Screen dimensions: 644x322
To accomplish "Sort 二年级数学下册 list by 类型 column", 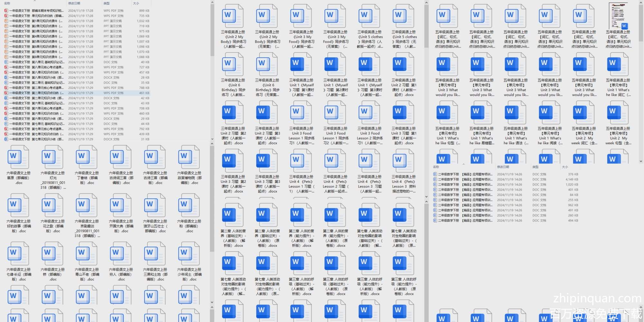I will (x=535, y=167).
